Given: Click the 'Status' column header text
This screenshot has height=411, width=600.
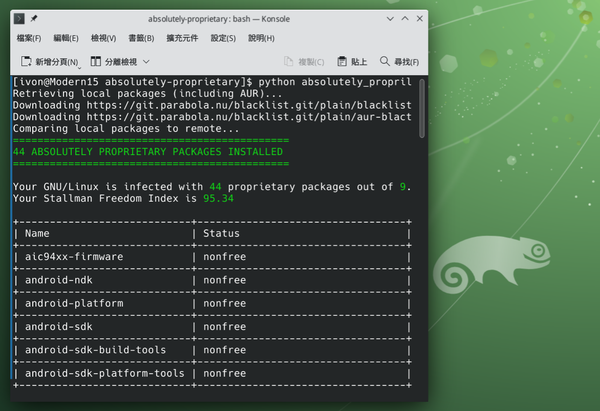Looking at the screenshot, I should click(222, 233).
